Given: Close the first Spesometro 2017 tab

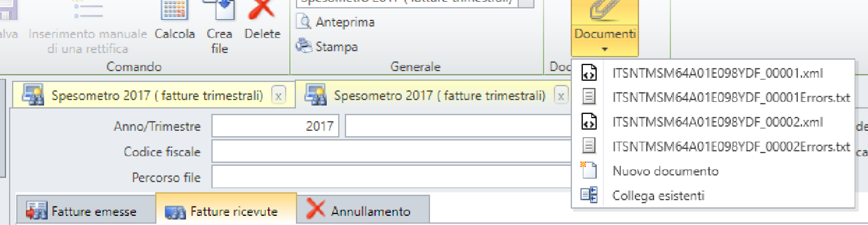Looking at the screenshot, I should coord(278,95).
